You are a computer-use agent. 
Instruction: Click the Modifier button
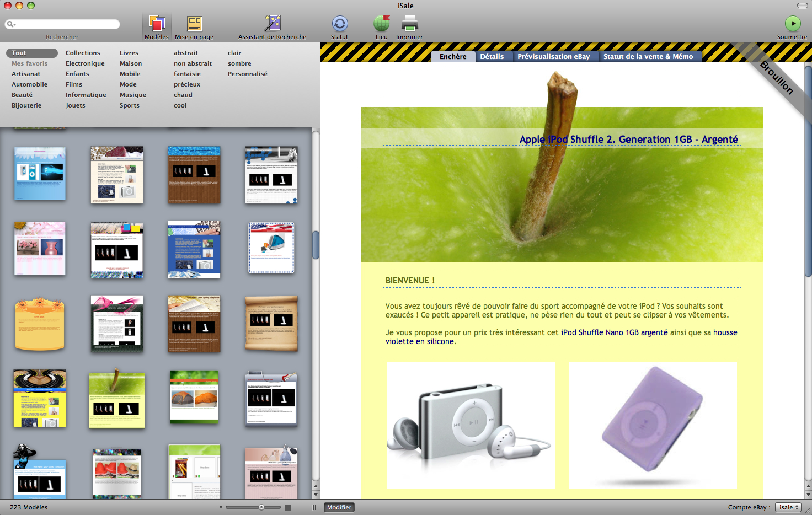(x=339, y=507)
